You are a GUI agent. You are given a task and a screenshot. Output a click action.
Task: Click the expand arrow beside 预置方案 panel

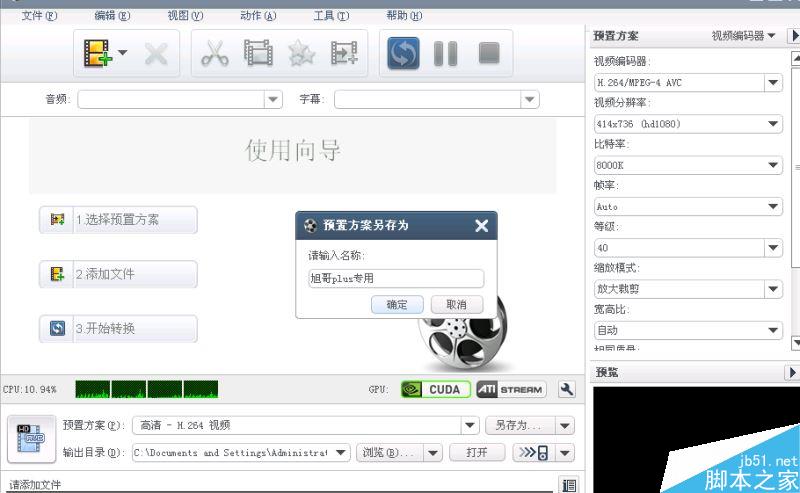pyautogui.click(x=794, y=36)
